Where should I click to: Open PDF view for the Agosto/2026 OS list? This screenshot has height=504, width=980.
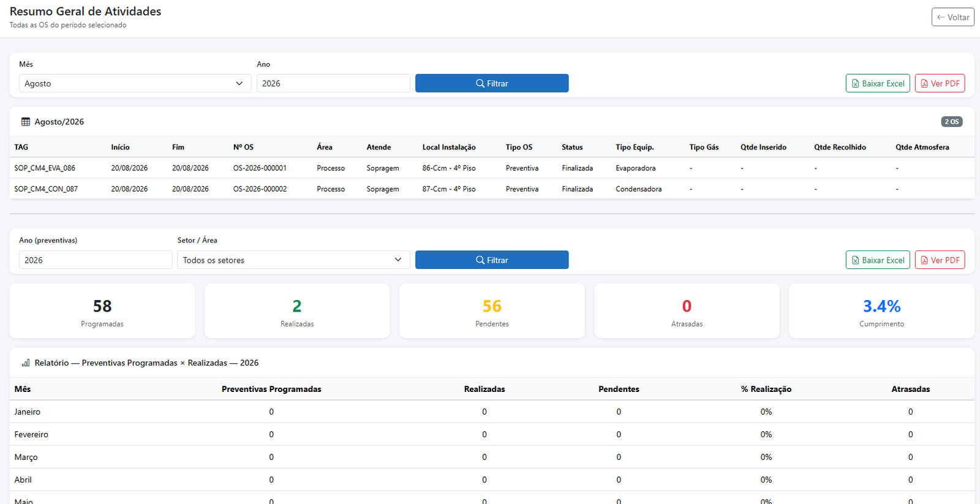coord(940,83)
